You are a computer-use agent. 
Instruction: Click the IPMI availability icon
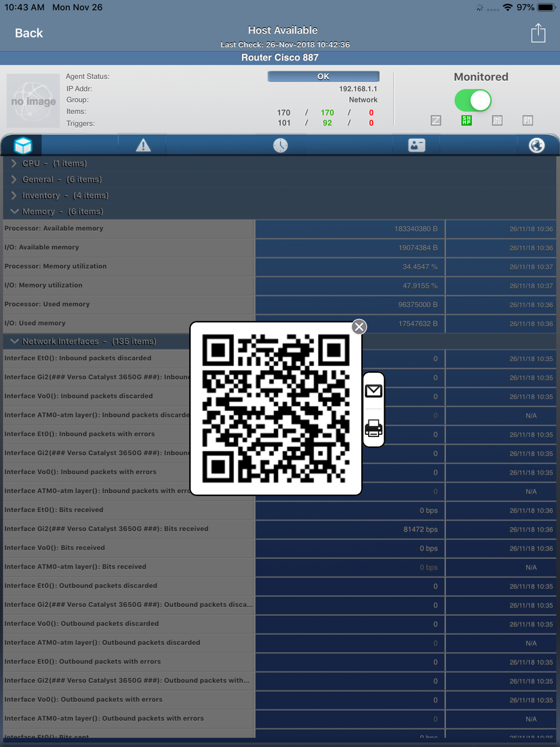(528, 120)
